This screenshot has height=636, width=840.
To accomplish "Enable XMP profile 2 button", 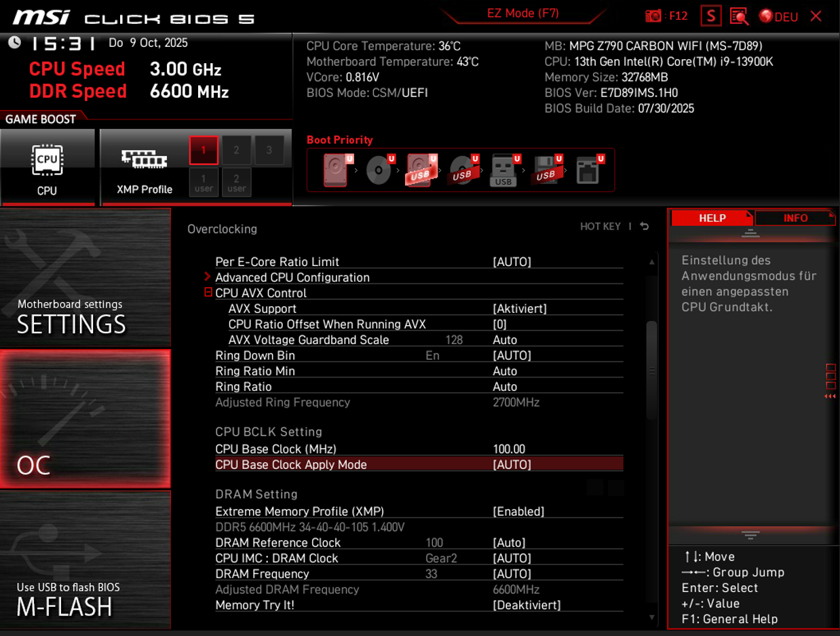I will point(236,150).
